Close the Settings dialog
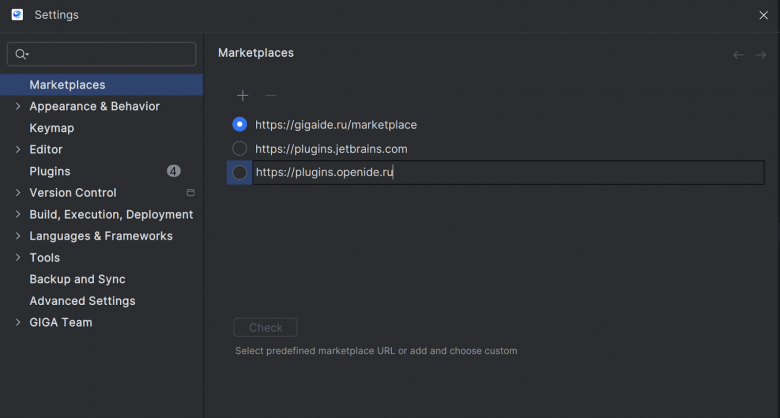780x418 pixels. (x=763, y=15)
